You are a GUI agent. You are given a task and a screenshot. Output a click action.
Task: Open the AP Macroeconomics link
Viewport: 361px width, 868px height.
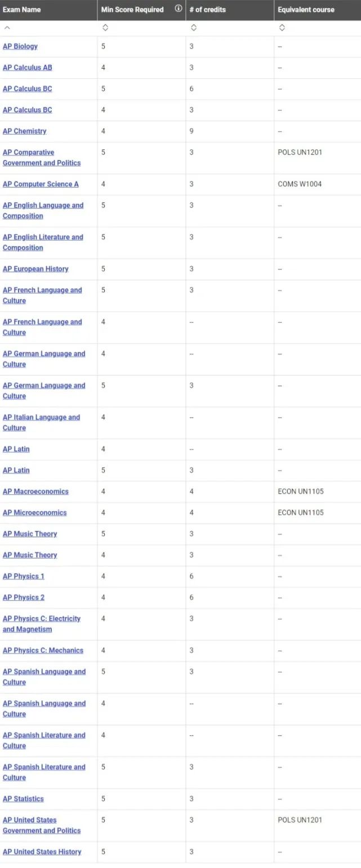(x=35, y=491)
